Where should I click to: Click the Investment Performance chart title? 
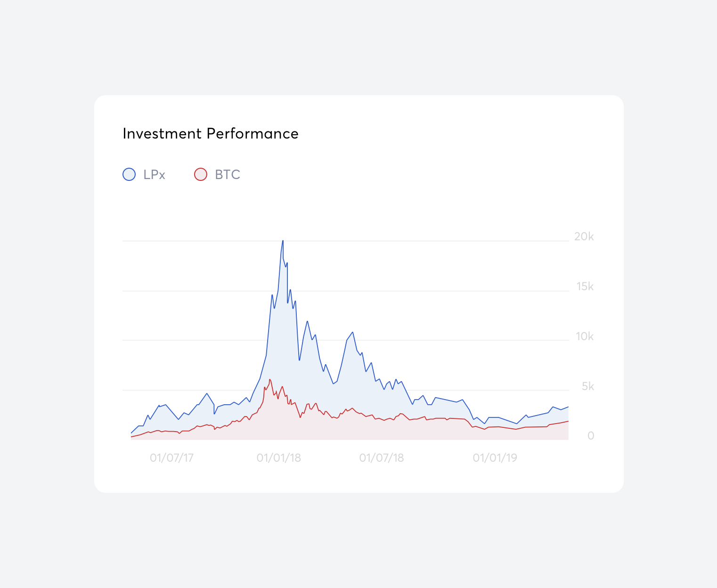coord(211,134)
